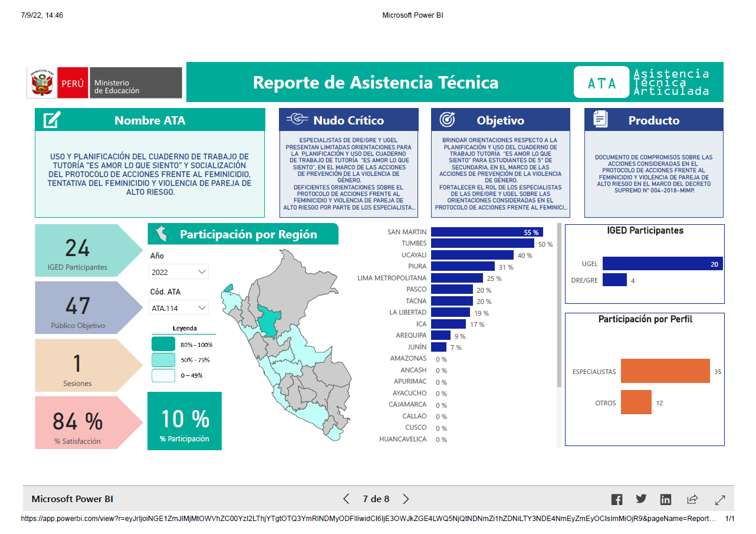
Task: Click the 84 % Satisfacción card
Action: coord(87,422)
